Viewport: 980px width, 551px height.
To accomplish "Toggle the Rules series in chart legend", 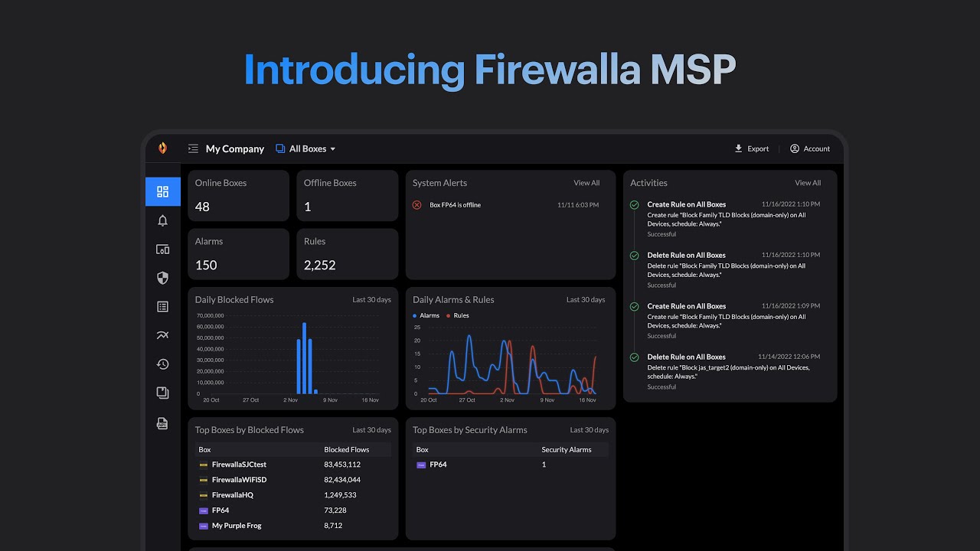I will tap(458, 315).
